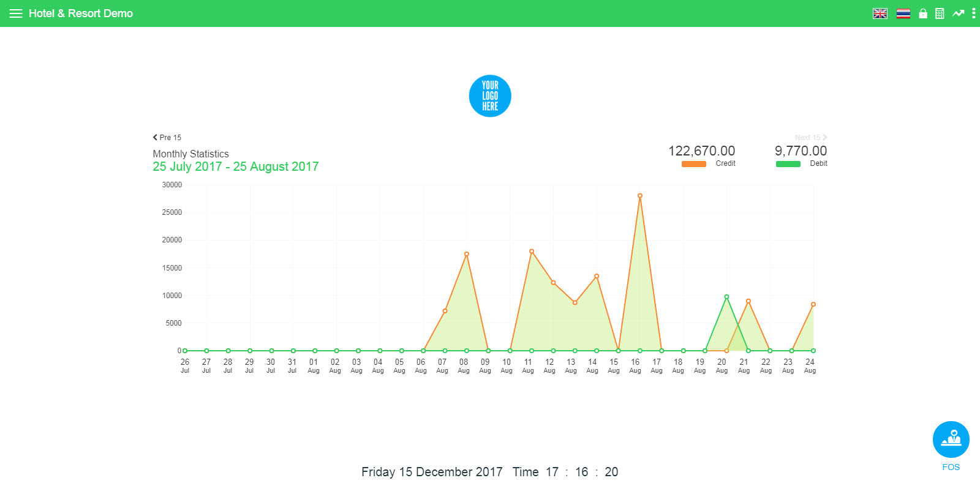
Task: Open the hamburger navigation menu
Action: tap(16, 13)
